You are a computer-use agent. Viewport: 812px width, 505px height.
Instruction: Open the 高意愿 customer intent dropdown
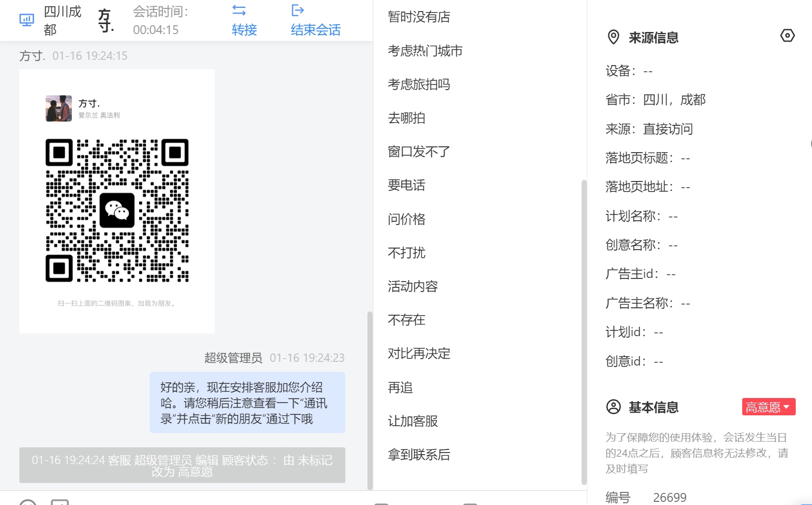point(768,407)
